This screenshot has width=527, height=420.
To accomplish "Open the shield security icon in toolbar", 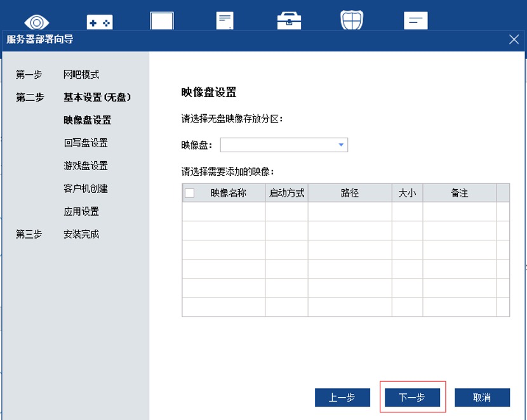I will point(352,20).
